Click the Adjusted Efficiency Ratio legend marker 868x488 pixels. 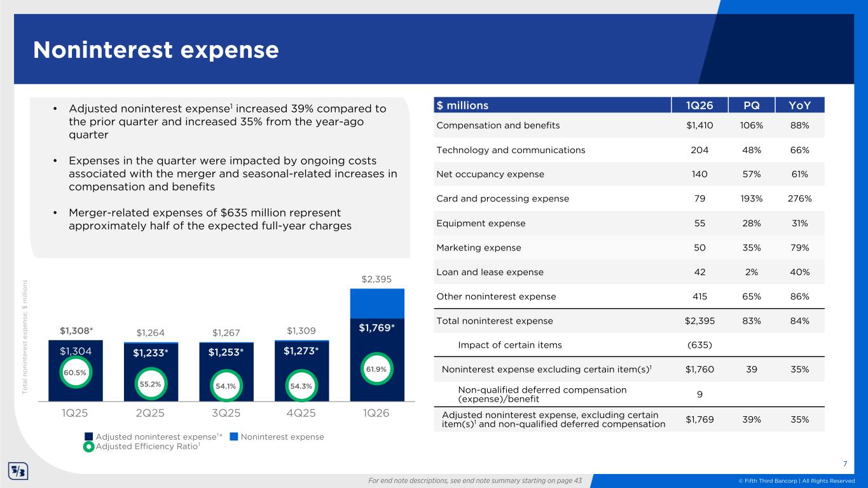tap(89, 447)
